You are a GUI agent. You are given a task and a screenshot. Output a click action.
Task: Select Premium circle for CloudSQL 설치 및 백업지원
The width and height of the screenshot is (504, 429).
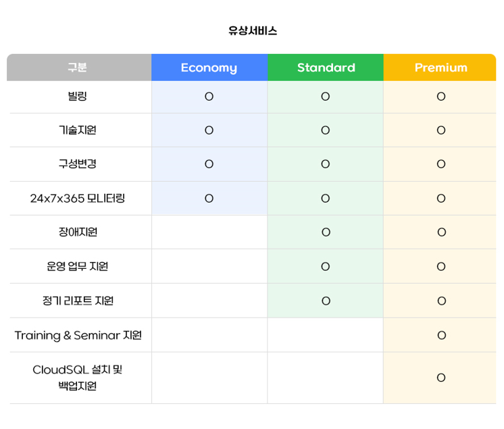(441, 378)
